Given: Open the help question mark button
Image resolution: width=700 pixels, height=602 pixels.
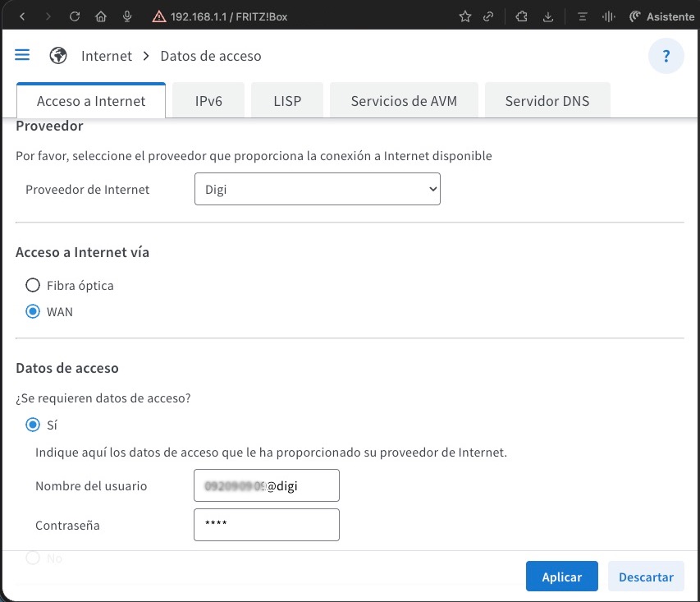Looking at the screenshot, I should pos(666,56).
